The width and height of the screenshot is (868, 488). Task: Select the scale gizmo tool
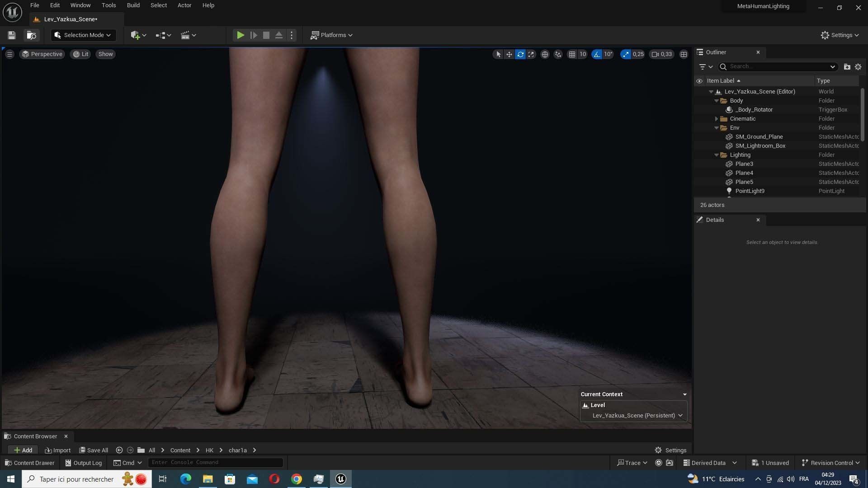pyautogui.click(x=531, y=54)
